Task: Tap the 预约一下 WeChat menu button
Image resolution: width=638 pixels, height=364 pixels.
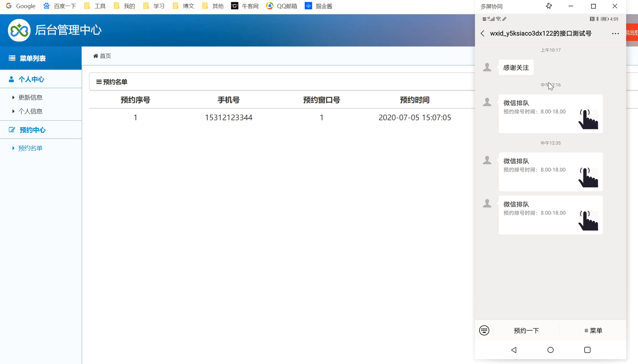Action: (x=526, y=330)
